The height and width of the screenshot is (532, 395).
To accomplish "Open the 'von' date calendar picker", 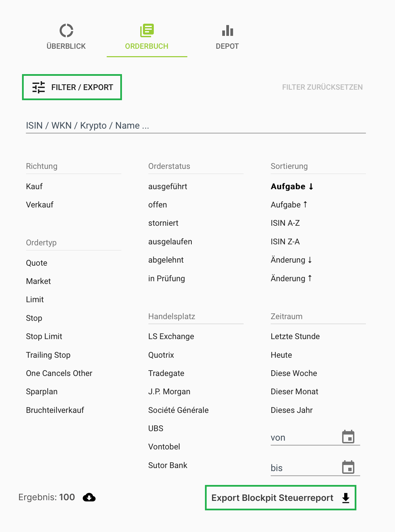I will (348, 437).
